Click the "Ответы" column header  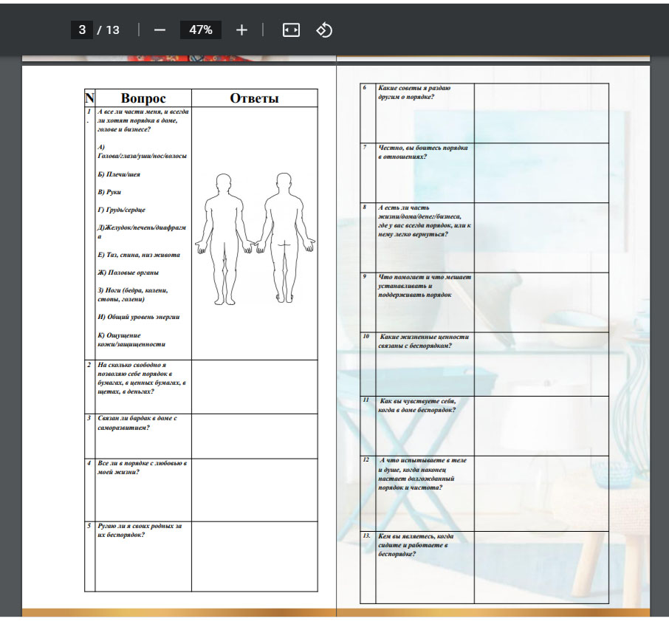pos(254,99)
